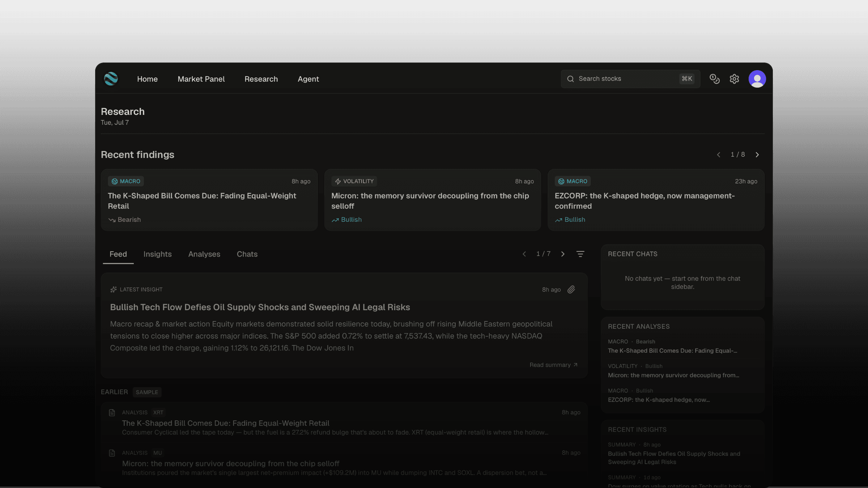
Task: Open the Home nav item
Action: [x=147, y=79]
